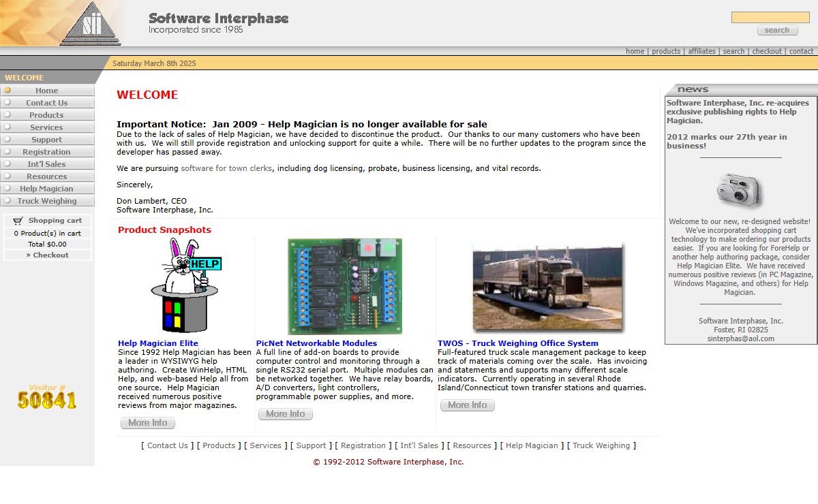Screen dimensions: 818x504
Task: Select Resources in the left sidebar
Action: (47, 176)
